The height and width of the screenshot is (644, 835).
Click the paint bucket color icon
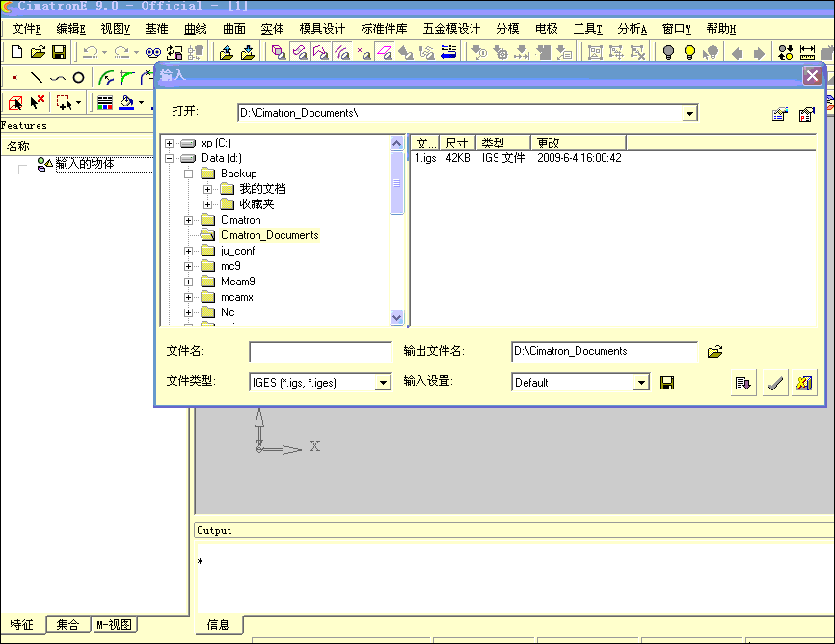pyautogui.click(x=126, y=102)
